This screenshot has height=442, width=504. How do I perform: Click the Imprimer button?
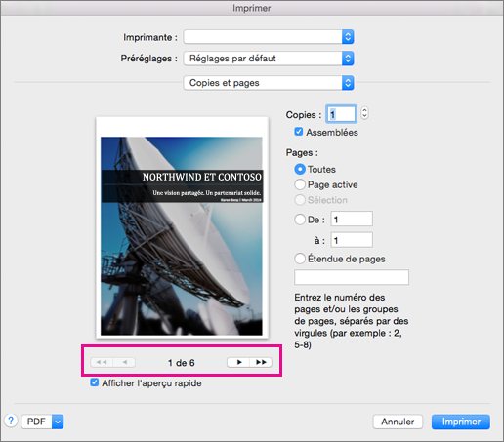point(461,422)
